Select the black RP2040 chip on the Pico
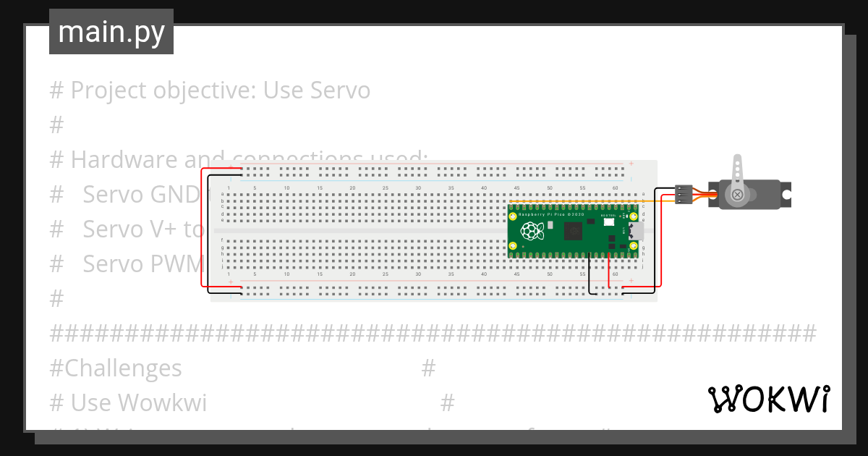Image resolution: width=868 pixels, height=456 pixels. click(x=574, y=231)
